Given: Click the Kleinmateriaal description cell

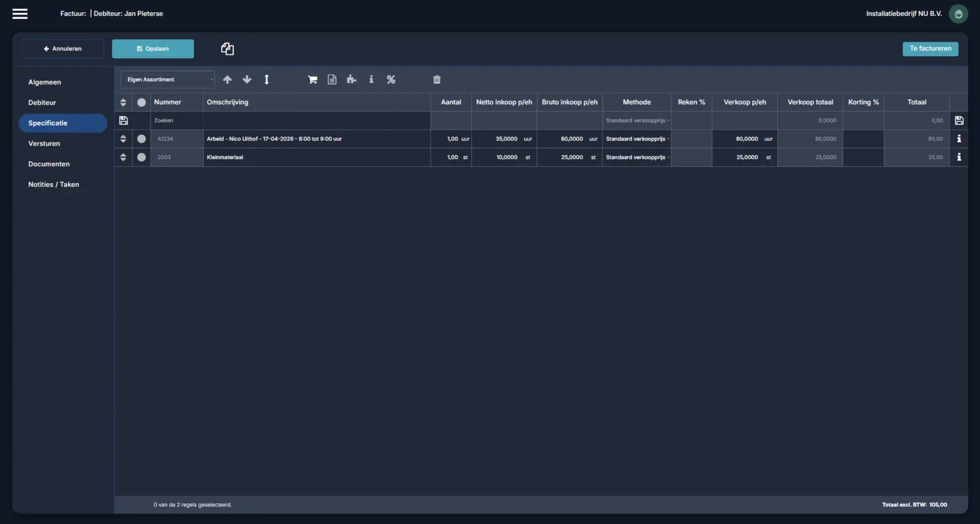Looking at the screenshot, I should (x=317, y=157).
